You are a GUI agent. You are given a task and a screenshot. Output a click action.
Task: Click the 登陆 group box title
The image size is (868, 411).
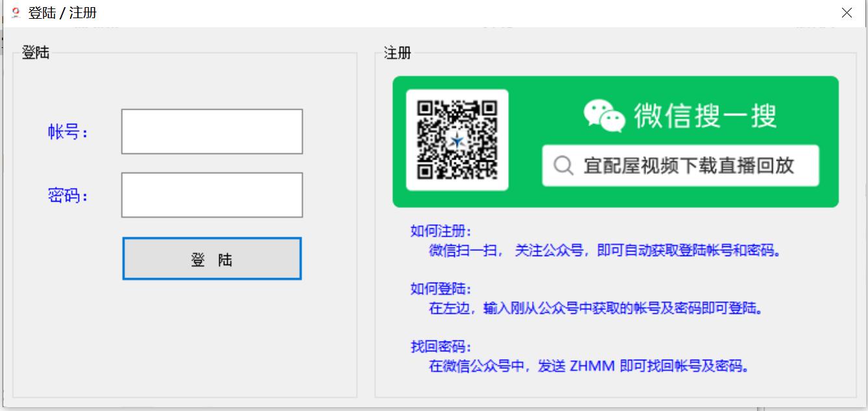coord(35,53)
